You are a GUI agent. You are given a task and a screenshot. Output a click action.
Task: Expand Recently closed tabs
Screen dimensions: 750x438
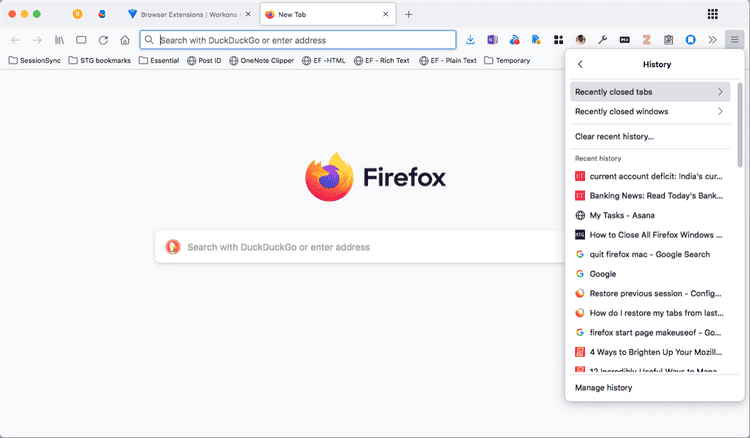(x=650, y=92)
